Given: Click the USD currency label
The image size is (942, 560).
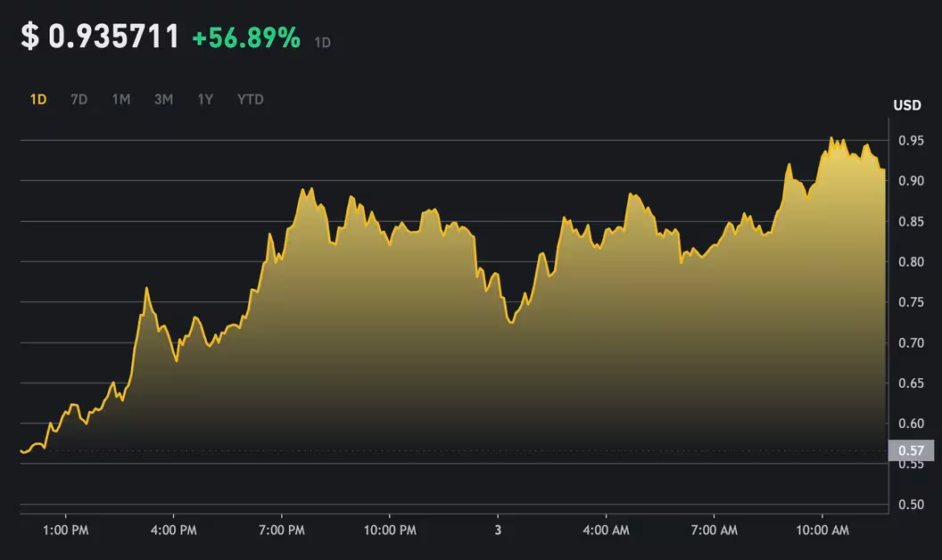Looking at the screenshot, I should coord(907,106).
